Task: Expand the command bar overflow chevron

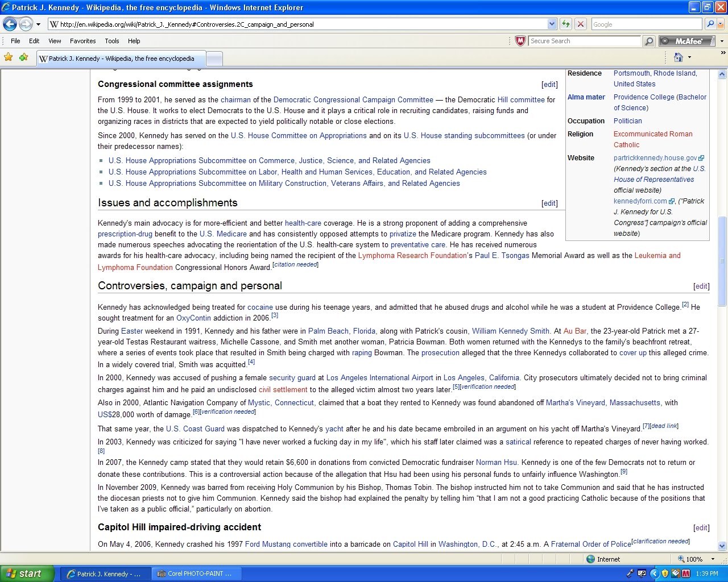Action: coord(723,53)
